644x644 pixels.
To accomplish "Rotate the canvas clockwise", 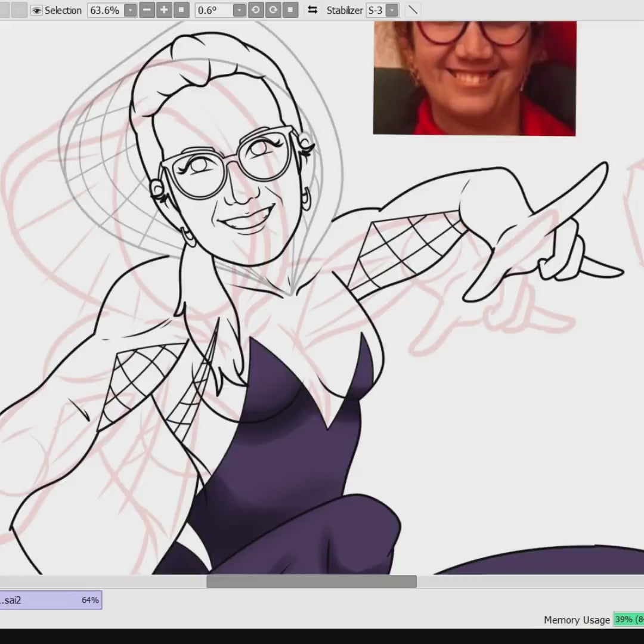I will pos(273,10).
